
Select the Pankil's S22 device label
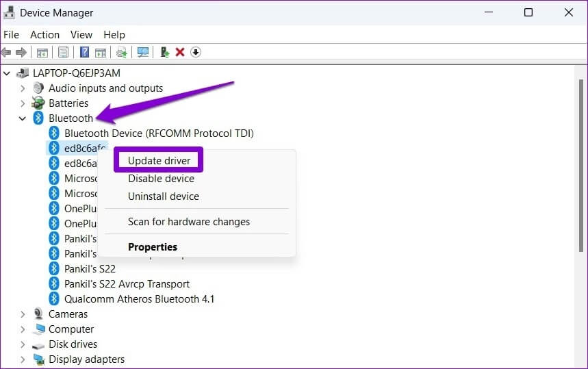point(90,269)
